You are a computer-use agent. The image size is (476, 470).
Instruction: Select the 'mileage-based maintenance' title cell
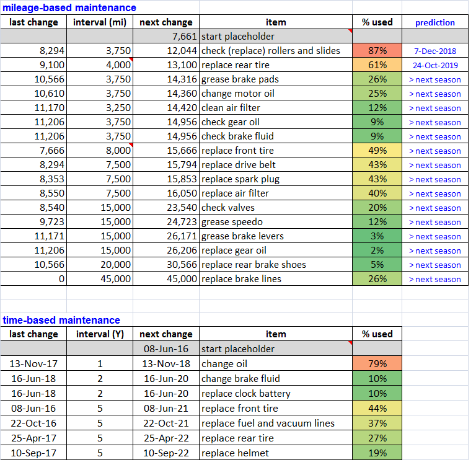[x=69, y=7]
